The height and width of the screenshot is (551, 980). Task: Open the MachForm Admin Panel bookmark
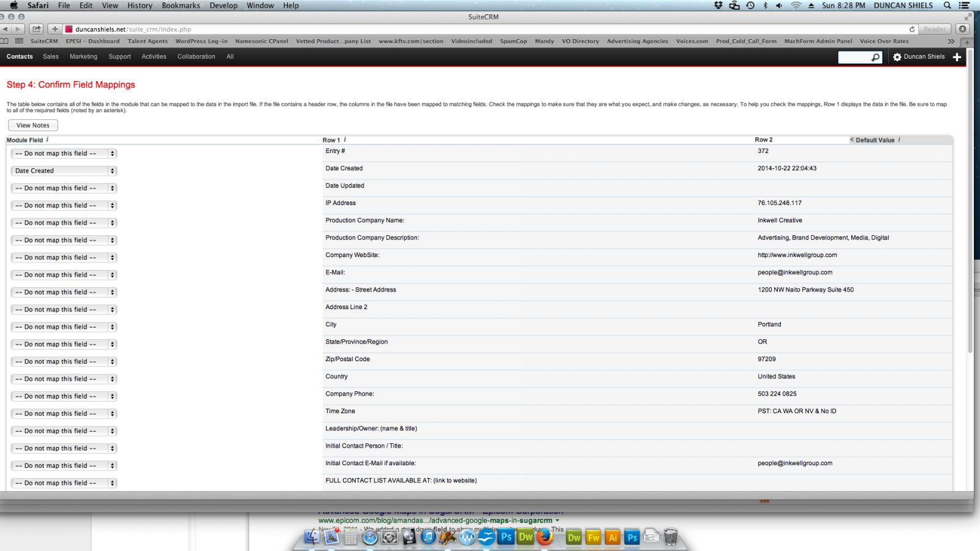tap(818, 41)
